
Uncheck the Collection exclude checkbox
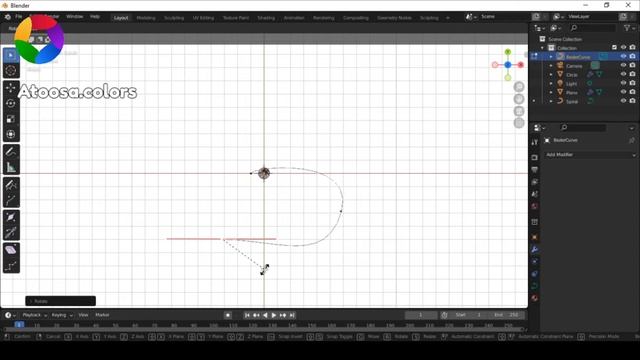614,47
